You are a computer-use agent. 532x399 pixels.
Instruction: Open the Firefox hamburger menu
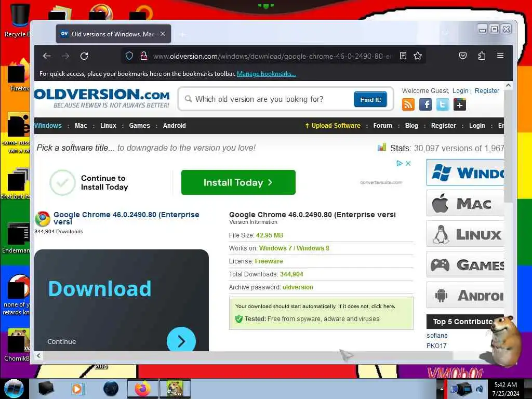pyautogui.click(x=500, y=56)
